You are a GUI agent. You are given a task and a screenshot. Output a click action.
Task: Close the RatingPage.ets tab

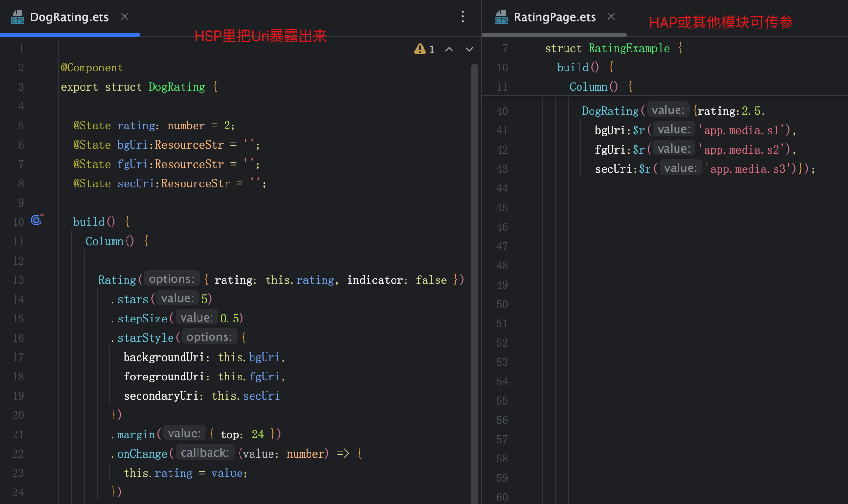click(x=611, y=17)
